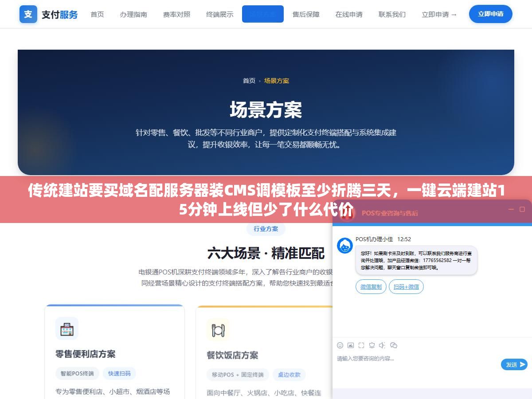Send the chat message with 发送

[x=514, y=364]
